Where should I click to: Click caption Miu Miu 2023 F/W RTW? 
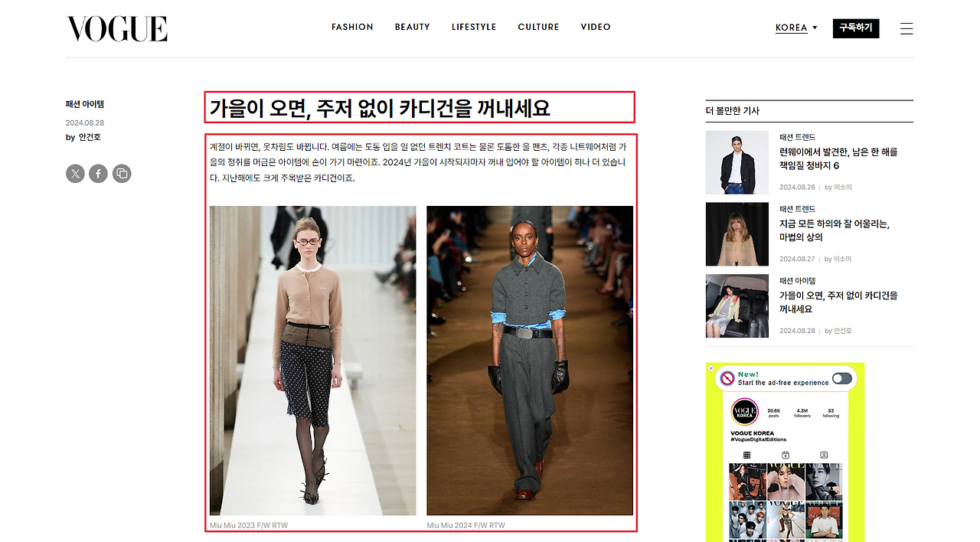[249, 526]
